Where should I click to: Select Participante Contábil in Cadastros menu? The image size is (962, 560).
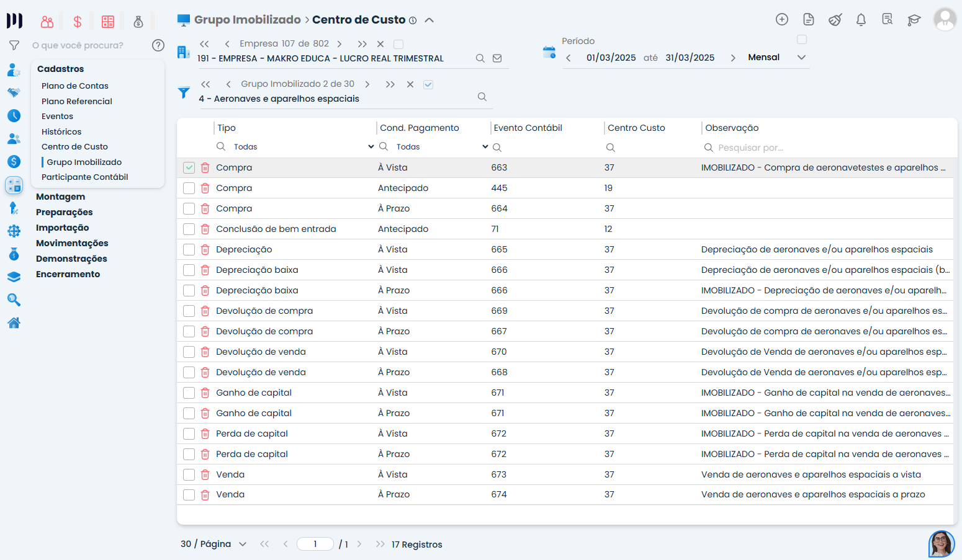pyautogui.click(x=85, y=177)
